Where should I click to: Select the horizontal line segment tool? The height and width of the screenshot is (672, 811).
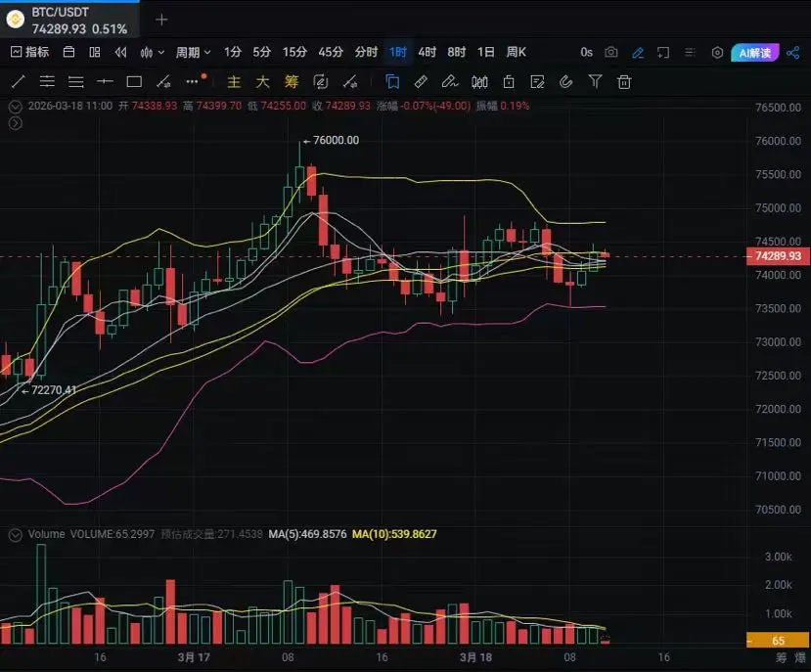105,82
